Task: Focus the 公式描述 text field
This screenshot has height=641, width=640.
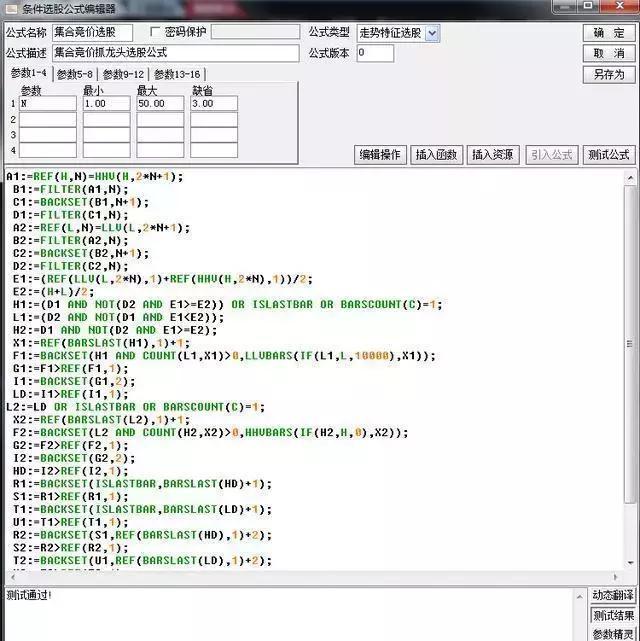Action: pyautogui.click(x=175, y=53)
